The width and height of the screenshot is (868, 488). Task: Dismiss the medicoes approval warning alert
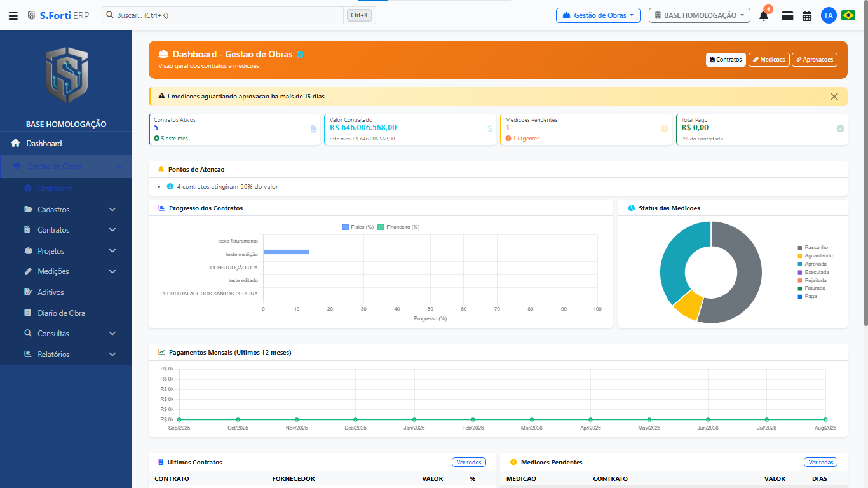click(x=834, y=97)
